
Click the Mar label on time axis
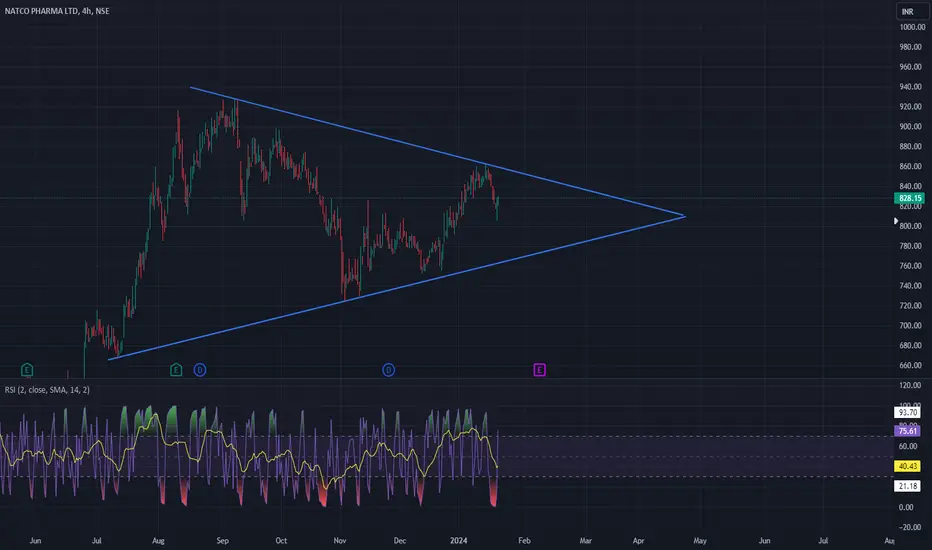tap(585, 540)
